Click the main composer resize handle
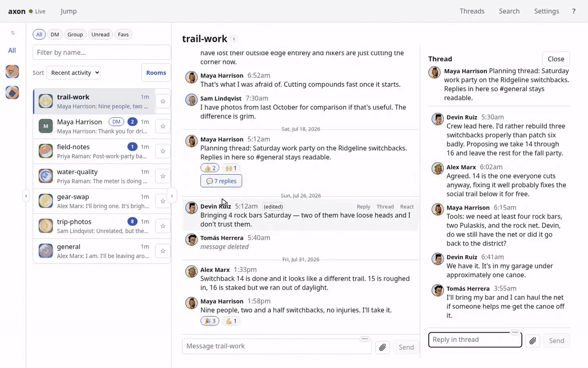Screen dimensions: 588x368 (364, 339)
